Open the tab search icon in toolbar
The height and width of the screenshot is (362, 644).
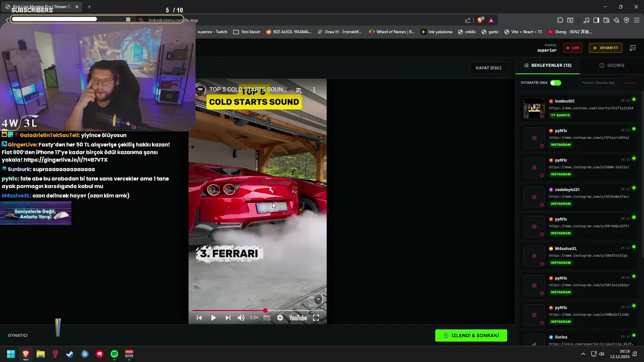tap(570, 20)
